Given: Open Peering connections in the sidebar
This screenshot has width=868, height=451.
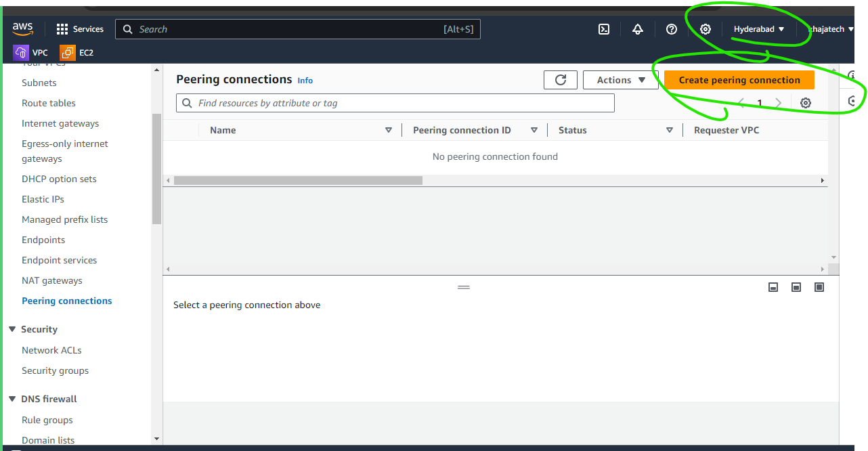Looking at the screenshot, I should point(67,301).
